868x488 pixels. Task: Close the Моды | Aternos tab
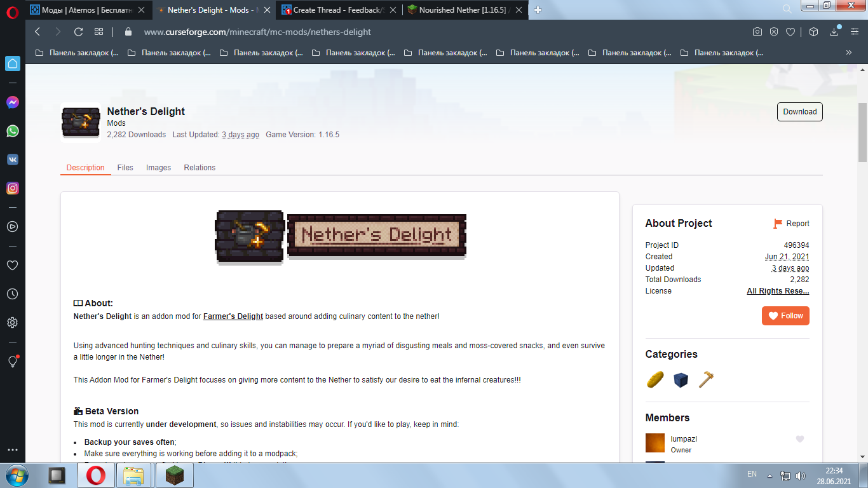pos(140,10)
